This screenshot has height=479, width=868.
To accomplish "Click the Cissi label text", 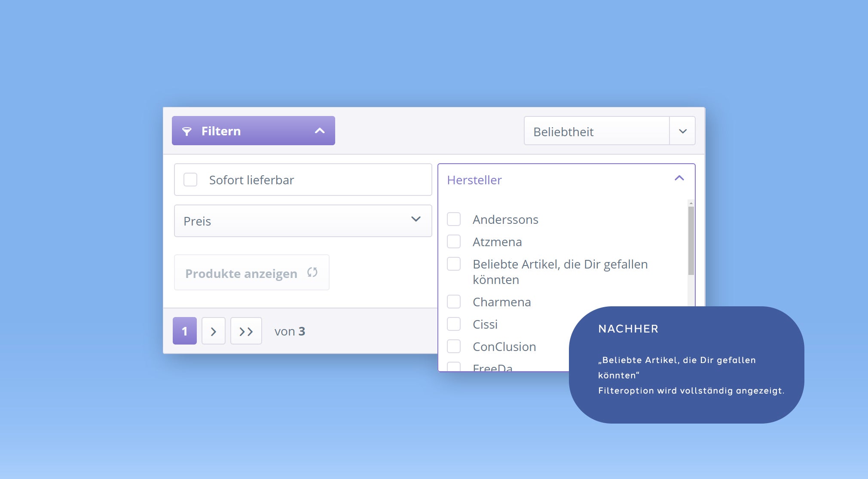I will point(485,324).
